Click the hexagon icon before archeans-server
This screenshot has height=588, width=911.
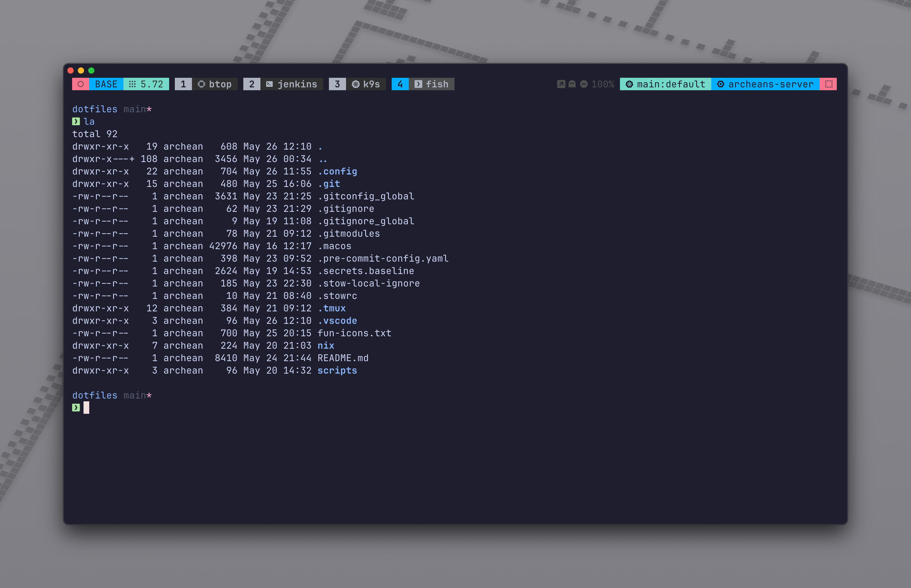point(720,84)
